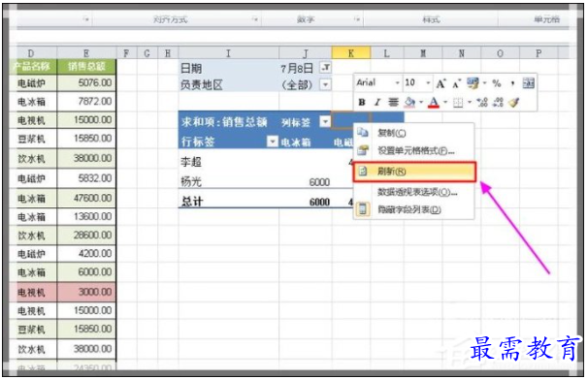
Task: Toggle italic formatting in mini toolbar
Action: click(377, 102)
